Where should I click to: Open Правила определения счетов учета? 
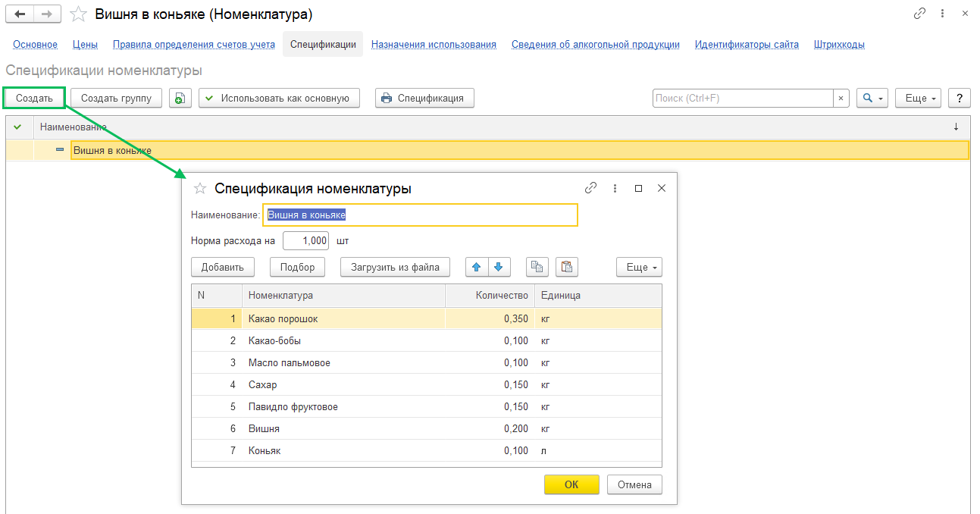[x=194, y=45]
